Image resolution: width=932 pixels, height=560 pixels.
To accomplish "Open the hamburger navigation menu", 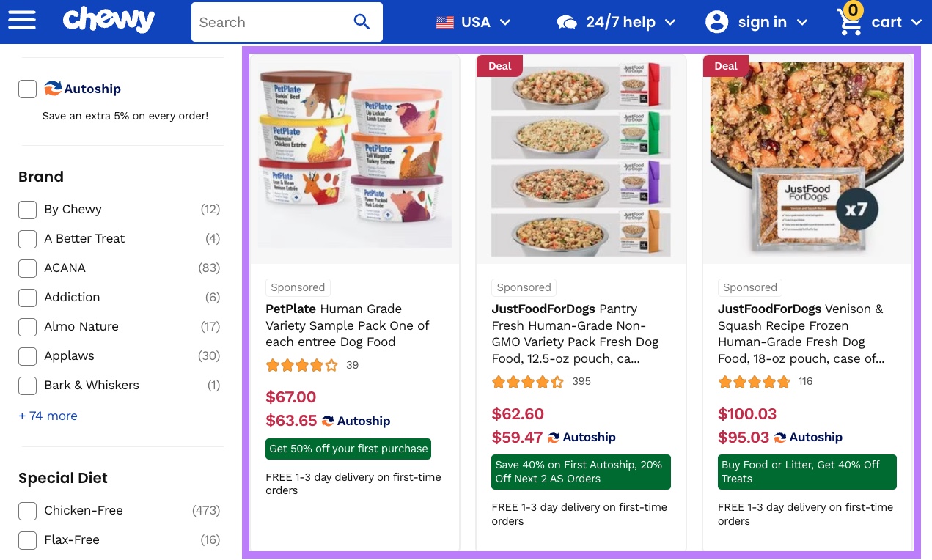I will (22, 20).
